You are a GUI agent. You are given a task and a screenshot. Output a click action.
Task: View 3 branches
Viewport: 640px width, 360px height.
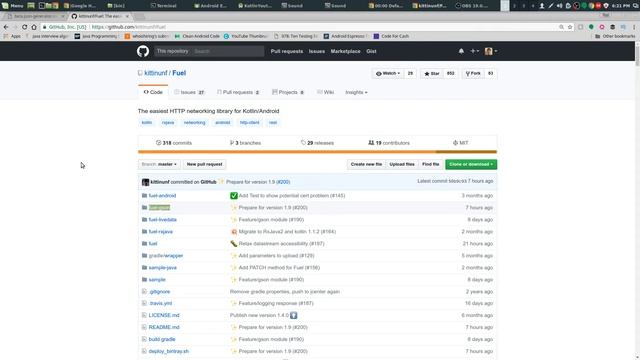click(245, 143)
